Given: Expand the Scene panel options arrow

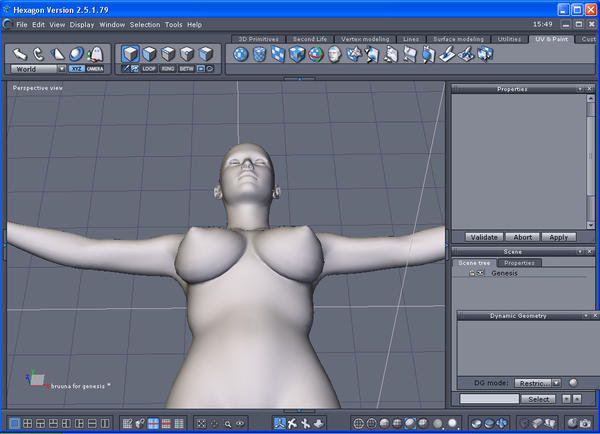Looking at the screenshot, I should click(x=580, y=251).
